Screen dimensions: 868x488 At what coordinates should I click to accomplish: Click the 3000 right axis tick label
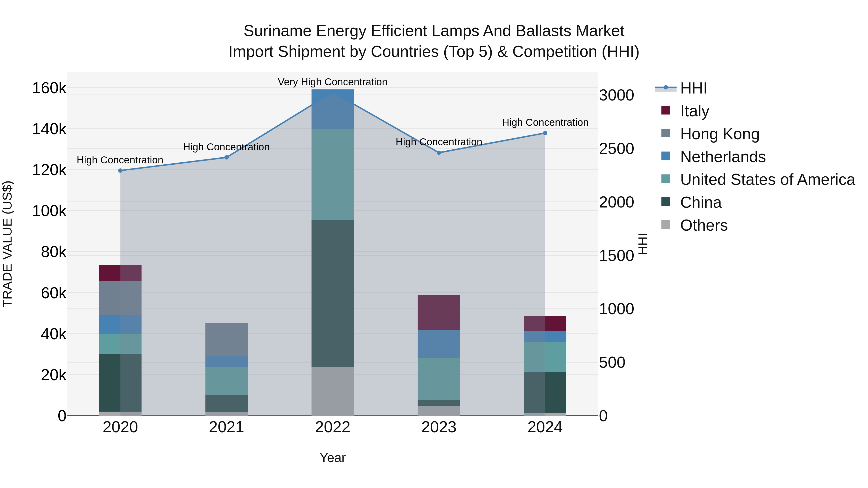[x=616, y=95]
